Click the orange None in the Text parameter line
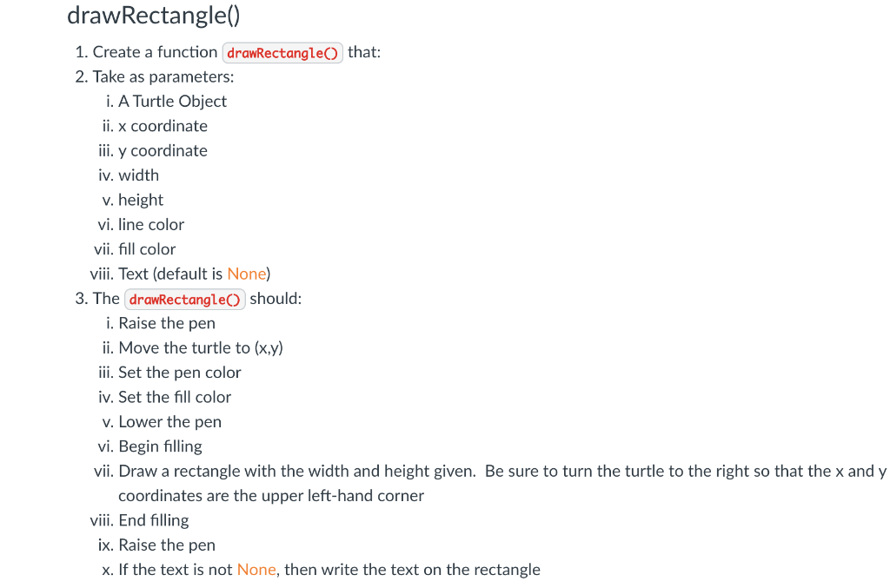 [247, 274]
